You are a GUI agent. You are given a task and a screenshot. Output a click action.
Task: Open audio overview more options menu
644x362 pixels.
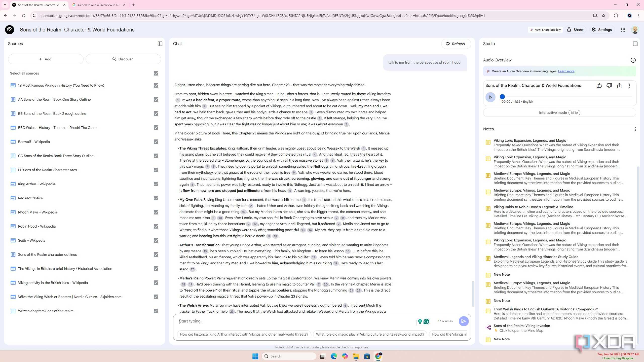click(629, 86)
